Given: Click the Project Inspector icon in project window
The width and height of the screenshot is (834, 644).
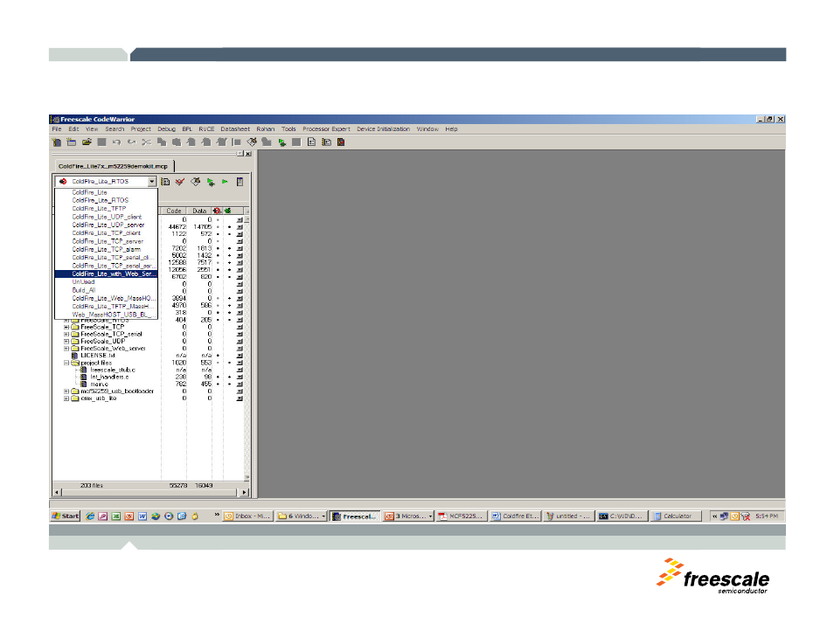Looking at the screenshot, I should pyautogui.click(x=240, y=182).
